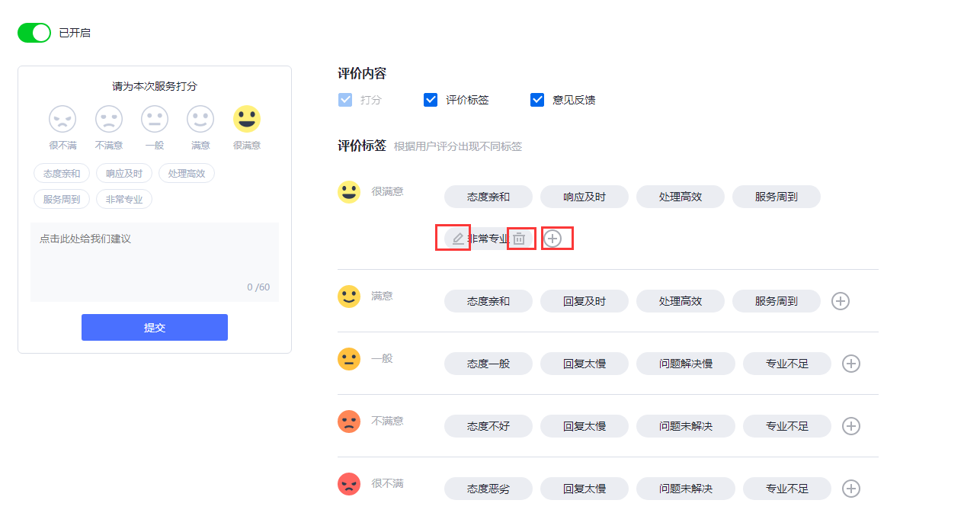Uncheck the 意见反馈 checkbox
The height and width of the screenshot is (529, 980).
click(x=537, y=100)
